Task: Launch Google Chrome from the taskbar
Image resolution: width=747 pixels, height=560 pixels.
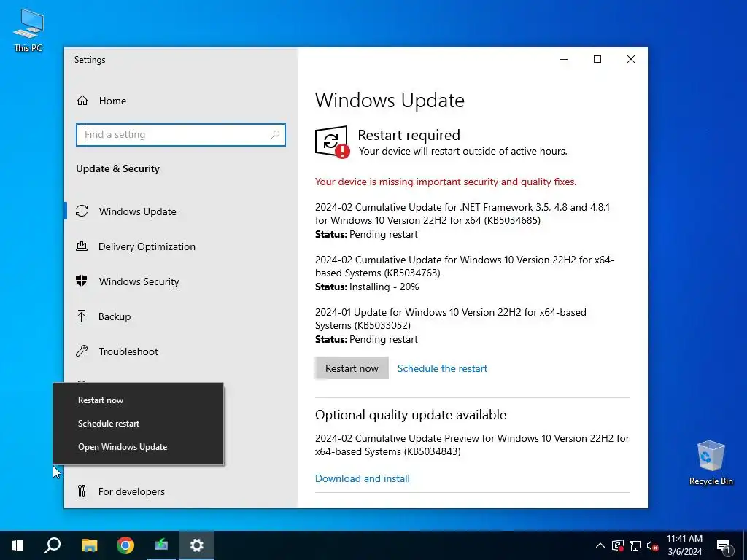Action: click(125, 545)
